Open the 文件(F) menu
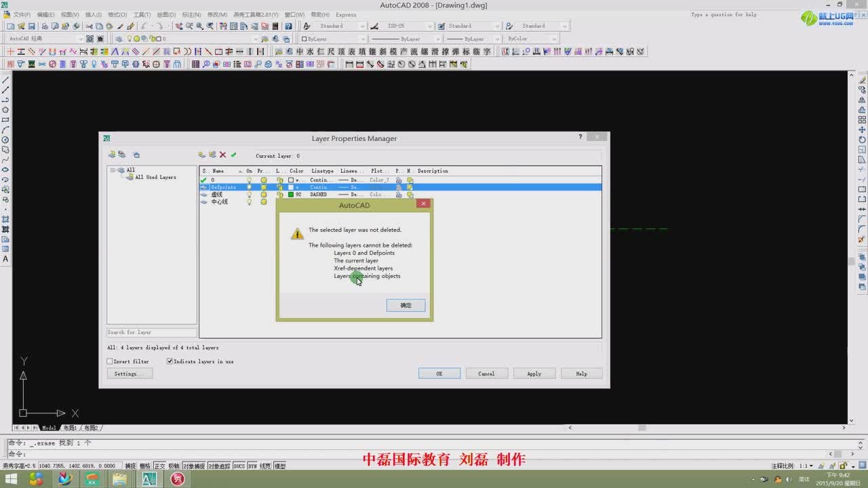This screenshot has width=868, height=488. click(22, 14)
